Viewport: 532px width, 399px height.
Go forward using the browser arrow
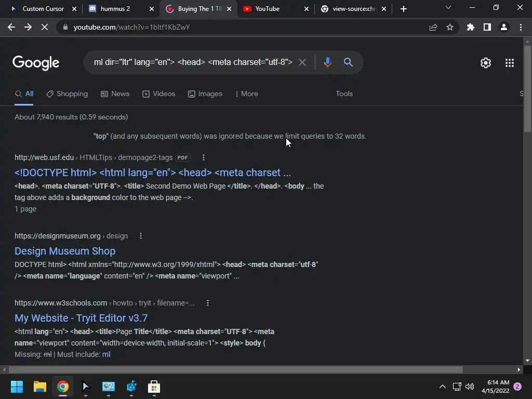[28, 27]
